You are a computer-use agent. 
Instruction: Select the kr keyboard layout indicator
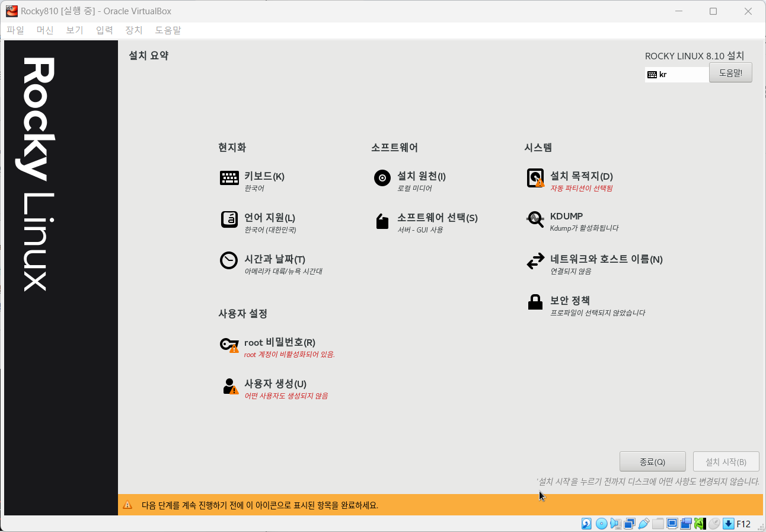click(676, 75)
